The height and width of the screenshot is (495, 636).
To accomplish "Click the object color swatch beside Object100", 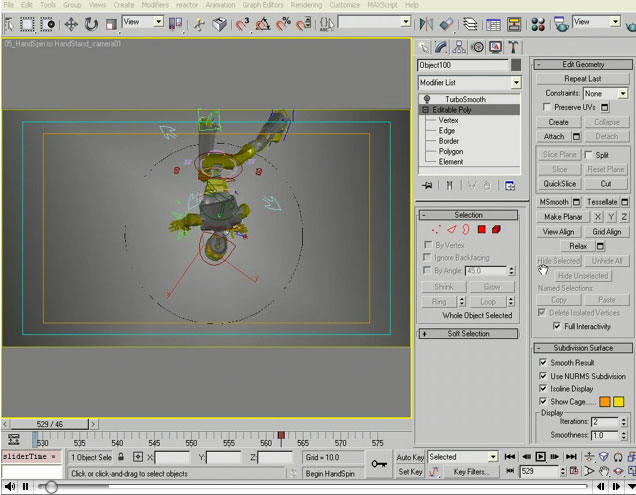I will click(516, 65).
